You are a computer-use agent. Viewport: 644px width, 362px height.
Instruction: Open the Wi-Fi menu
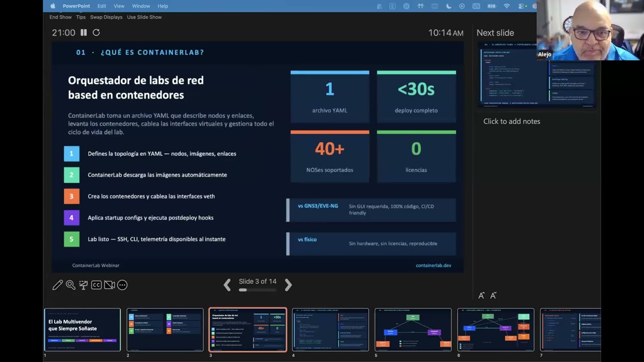click(x=507, y=6)
